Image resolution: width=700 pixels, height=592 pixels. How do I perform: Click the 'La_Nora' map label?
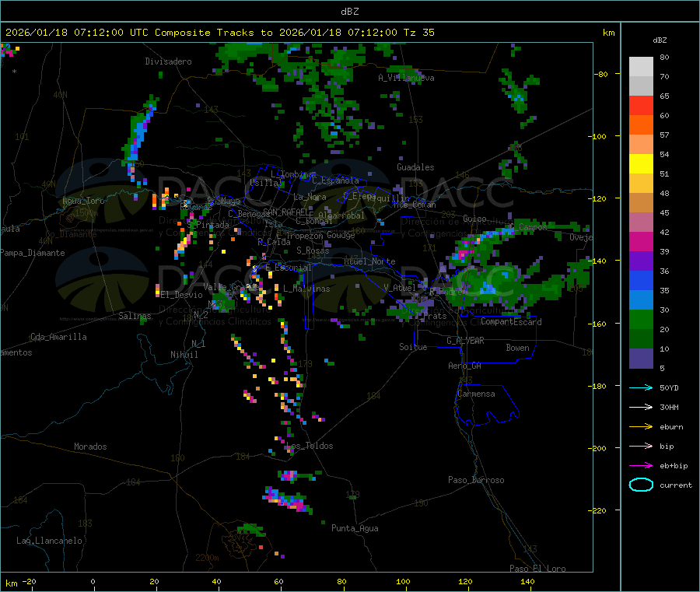pyautogui.click(x=310, y=197)
